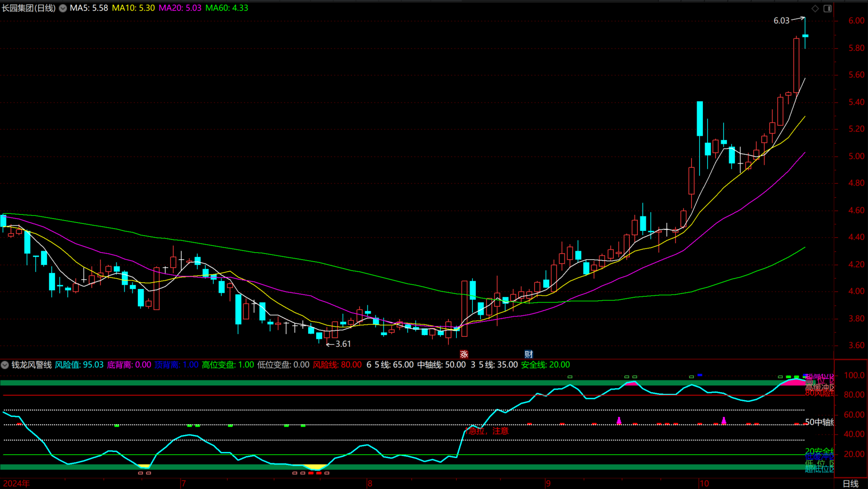This screenshot has width=868, height=489.
Task: Click the 80.00 indicator axis label
Action: [855, 395]
